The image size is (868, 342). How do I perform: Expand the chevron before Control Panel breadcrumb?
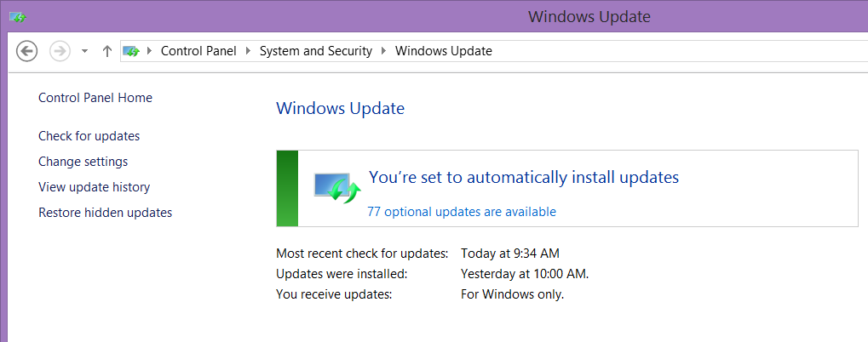pos(151,51)
